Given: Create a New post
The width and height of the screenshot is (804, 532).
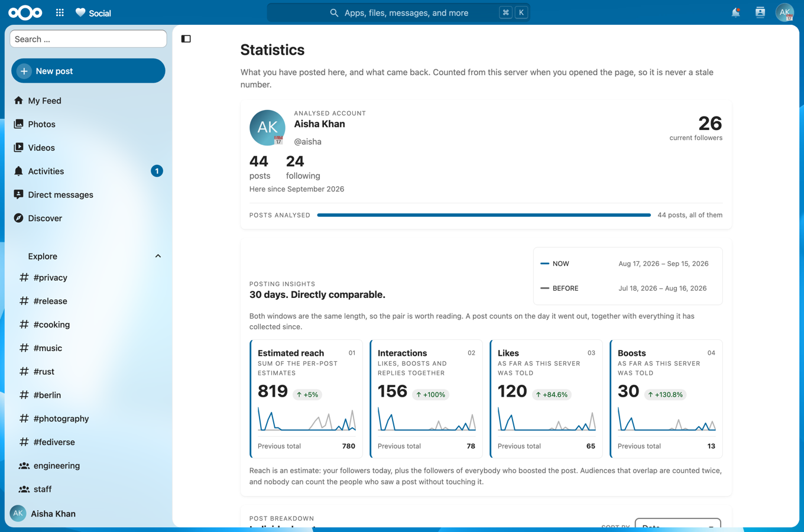Looking at the screenshot, I should 88,71.
